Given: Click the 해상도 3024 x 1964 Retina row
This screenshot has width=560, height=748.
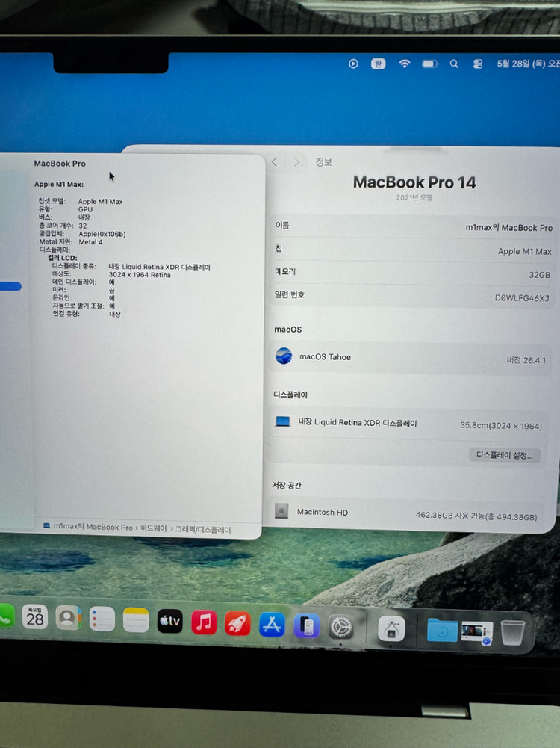Looking at the screenshot, I should tap(111, 274).
